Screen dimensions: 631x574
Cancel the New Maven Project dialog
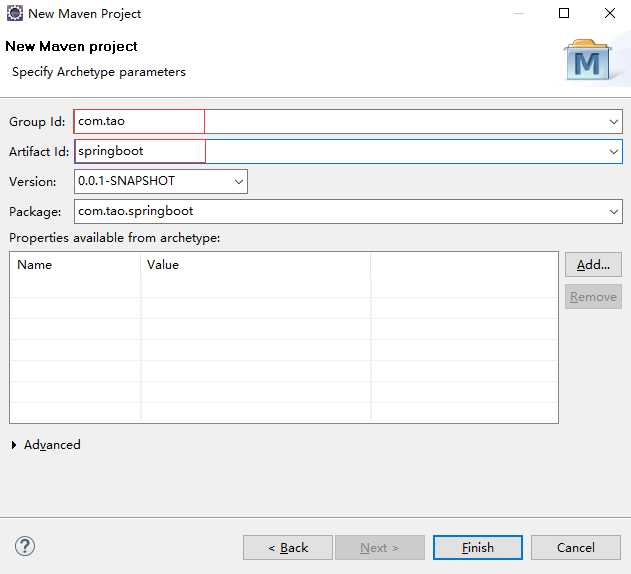(x=576, y=547)
